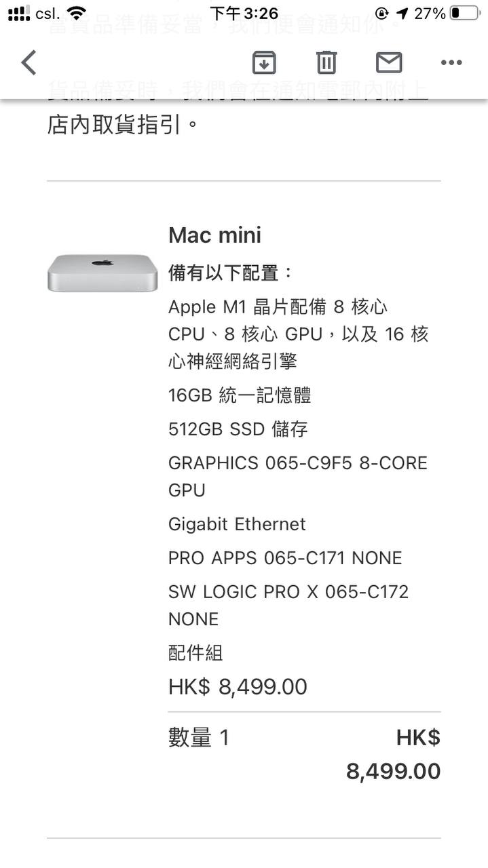Tap the csl. carrier label
The image size is (488, 868).
48,13
